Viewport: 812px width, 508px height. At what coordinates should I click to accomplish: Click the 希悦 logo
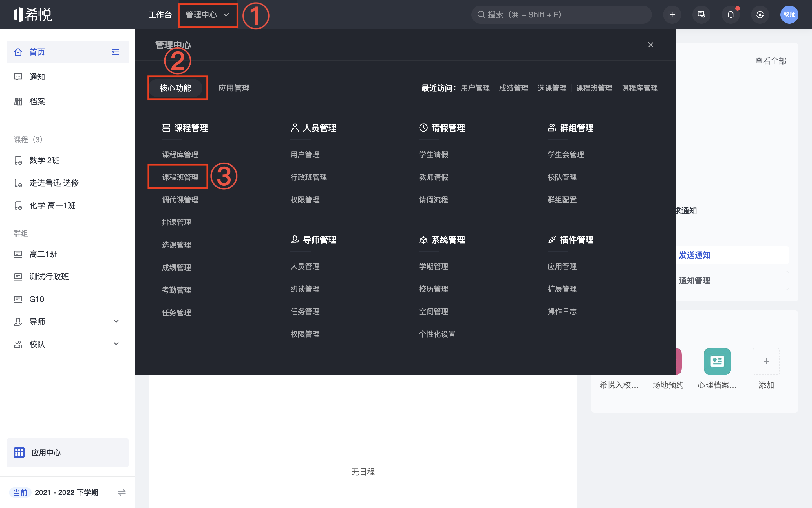tap(32, 14)
